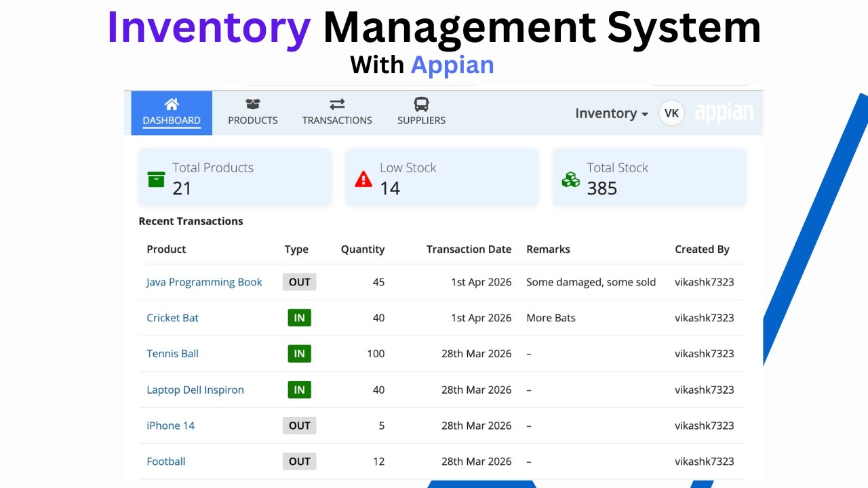Click the green Total Stock cubes icon
Viewport: 868px width, 488px height.
click(571, 179)
